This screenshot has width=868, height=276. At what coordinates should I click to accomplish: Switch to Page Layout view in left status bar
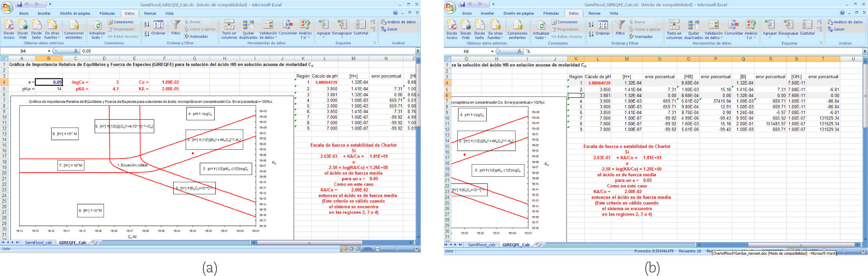(351, 249)
